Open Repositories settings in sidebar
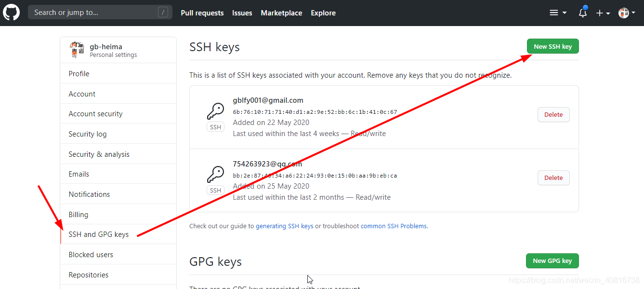644x289 pixels. (x=118, y=275)
